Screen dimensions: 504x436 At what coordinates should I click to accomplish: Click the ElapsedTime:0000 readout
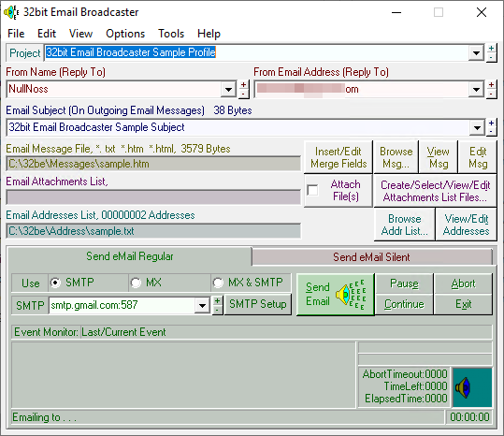[406, 399]
